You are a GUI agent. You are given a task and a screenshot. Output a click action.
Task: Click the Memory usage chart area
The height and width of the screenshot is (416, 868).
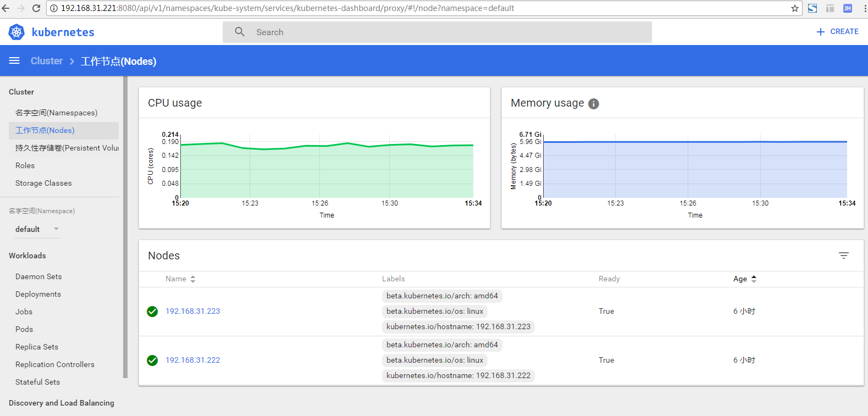pyautogui.click(x=695, y=166)
